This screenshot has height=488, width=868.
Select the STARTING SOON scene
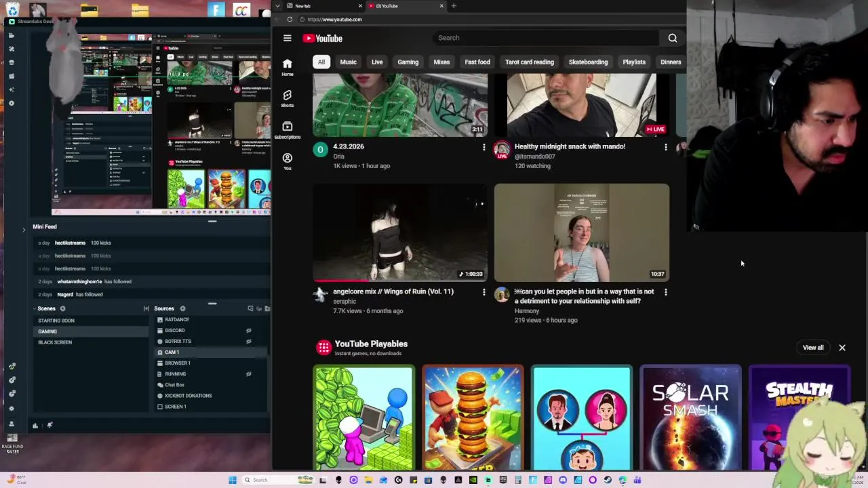[x=90, y=321]
